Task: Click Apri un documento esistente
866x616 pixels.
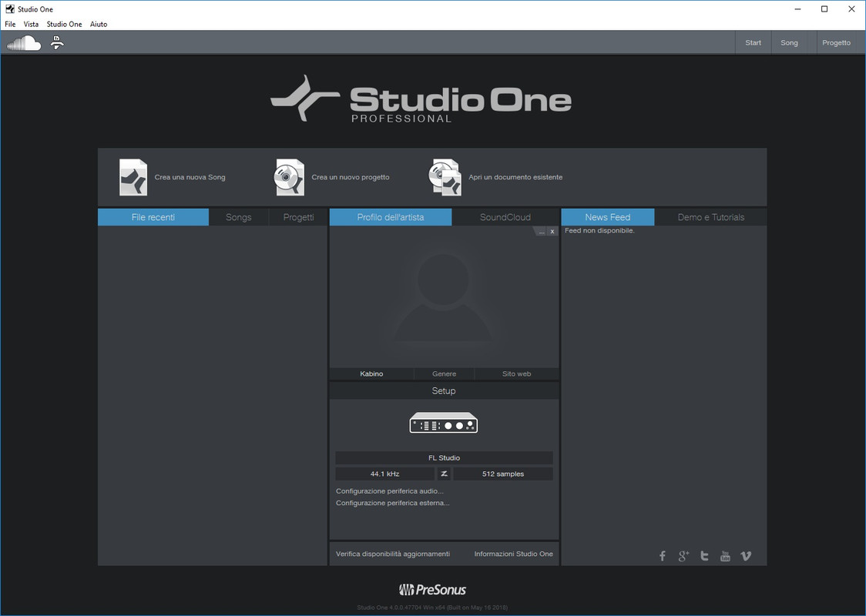Action: click(x=515, y=177)
